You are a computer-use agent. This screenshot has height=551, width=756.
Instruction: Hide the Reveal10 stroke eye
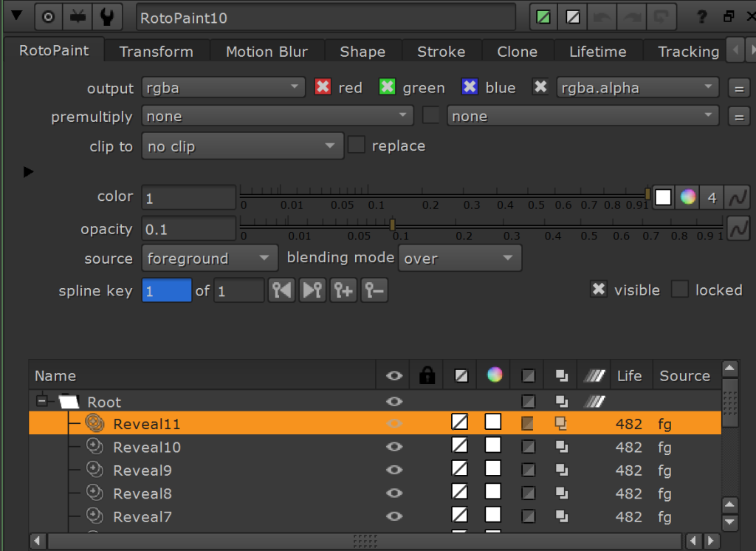(x=394, y=447)
